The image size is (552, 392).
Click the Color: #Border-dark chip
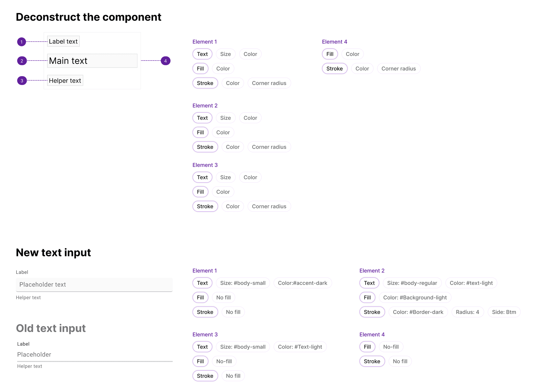(x=418, y=312)
